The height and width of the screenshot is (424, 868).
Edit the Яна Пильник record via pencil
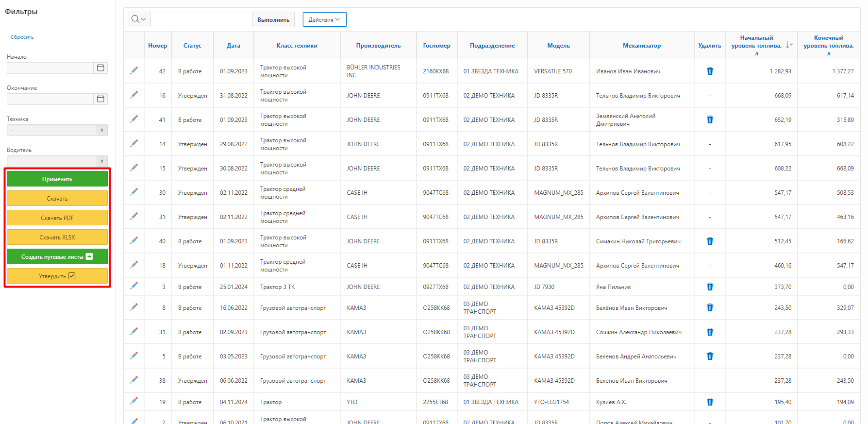[134, 287]
